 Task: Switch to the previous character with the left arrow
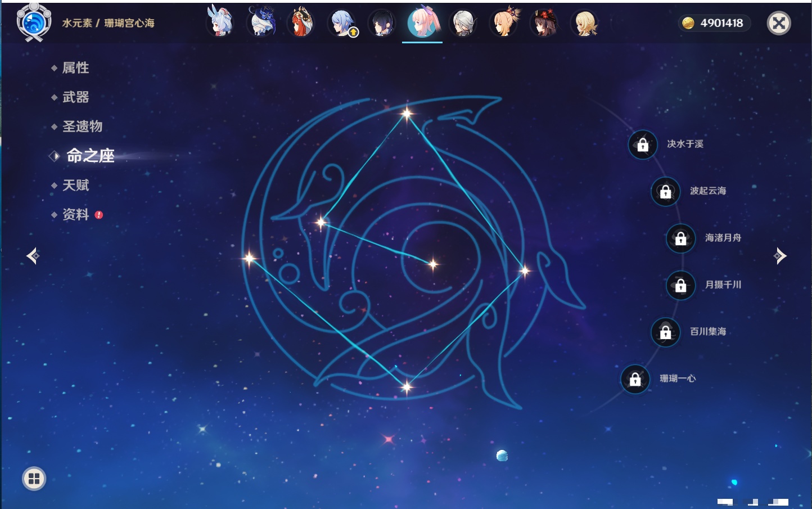pos(33,256)
